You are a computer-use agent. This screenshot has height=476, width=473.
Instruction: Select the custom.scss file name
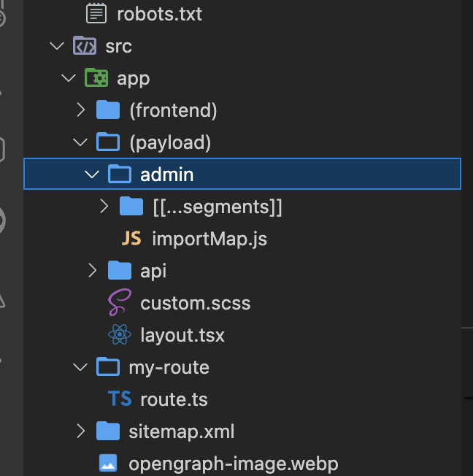pyautogui.click(x=195, y=303)
